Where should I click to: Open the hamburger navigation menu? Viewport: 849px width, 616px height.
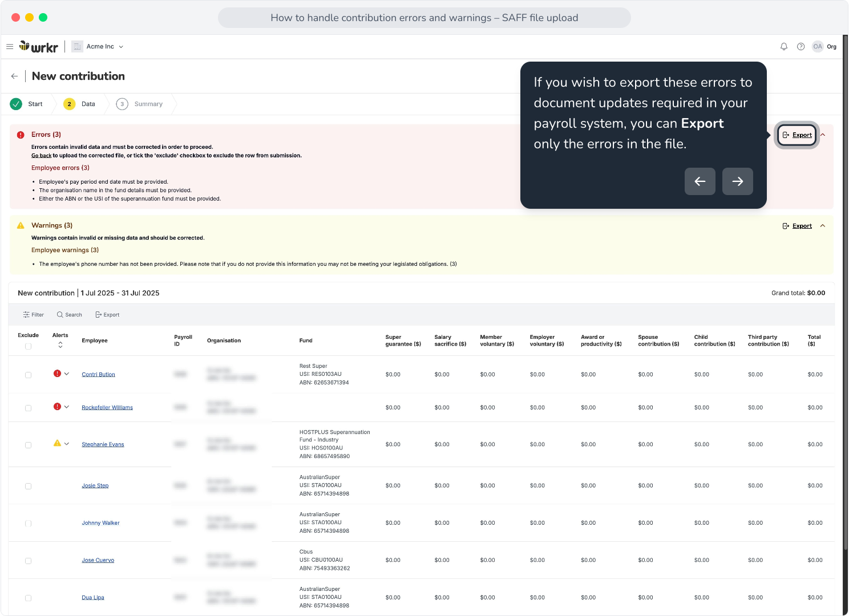click(10, 47)
